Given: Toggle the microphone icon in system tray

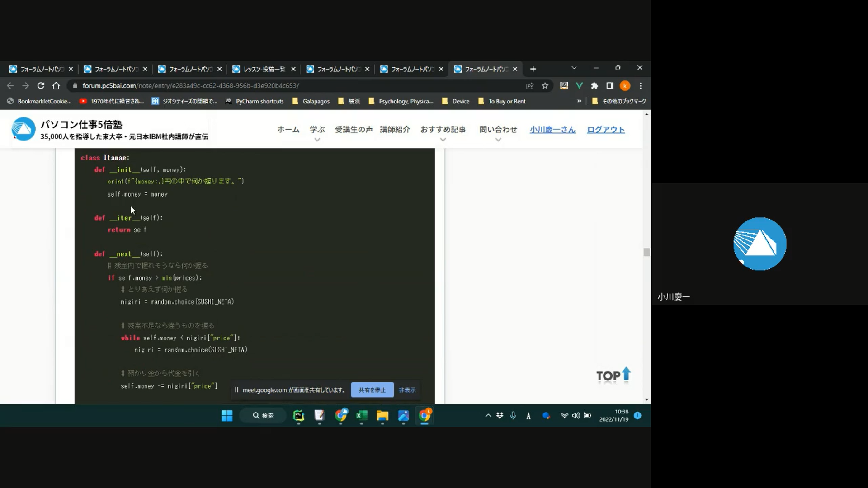Looking at the screenshot, I should (513, 415).
